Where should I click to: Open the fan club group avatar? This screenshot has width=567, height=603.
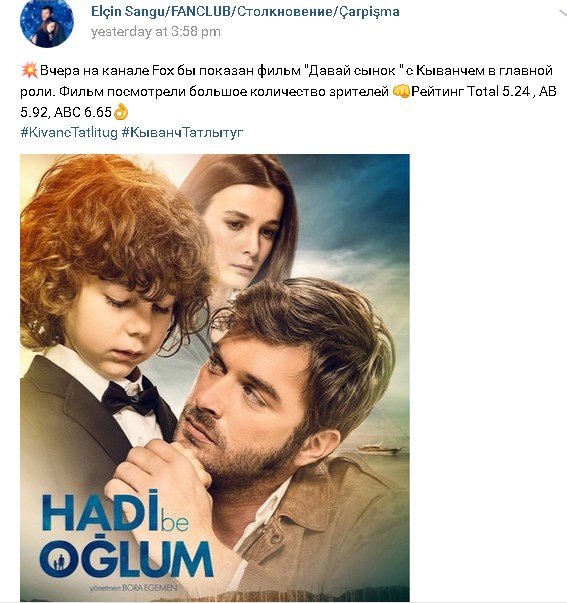[x=47, y=22]
